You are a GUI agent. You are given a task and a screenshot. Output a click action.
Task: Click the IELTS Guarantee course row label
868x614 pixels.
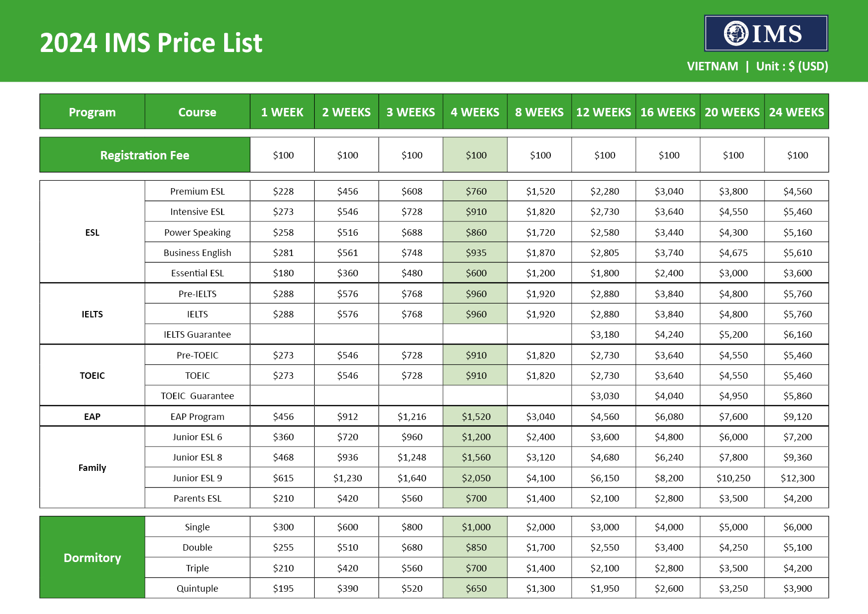click(x=197, y=335)
